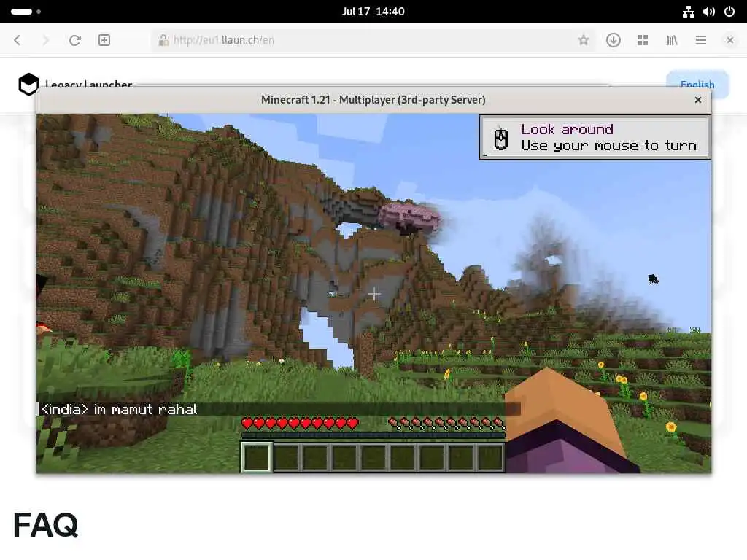The width and height of the screenshot is (747, 560).
Task: Open the English language selector
Action: pyautogui.click(x=697, y=85)
